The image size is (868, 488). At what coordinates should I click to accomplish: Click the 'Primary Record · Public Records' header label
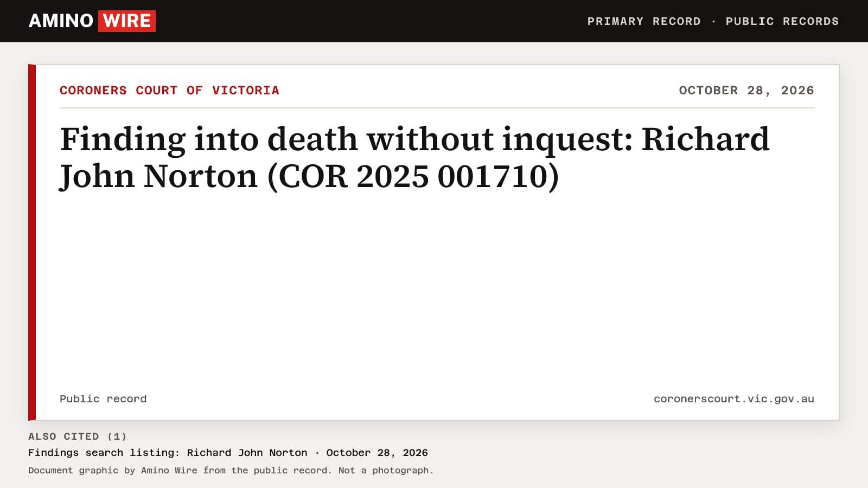coord(713,21)
